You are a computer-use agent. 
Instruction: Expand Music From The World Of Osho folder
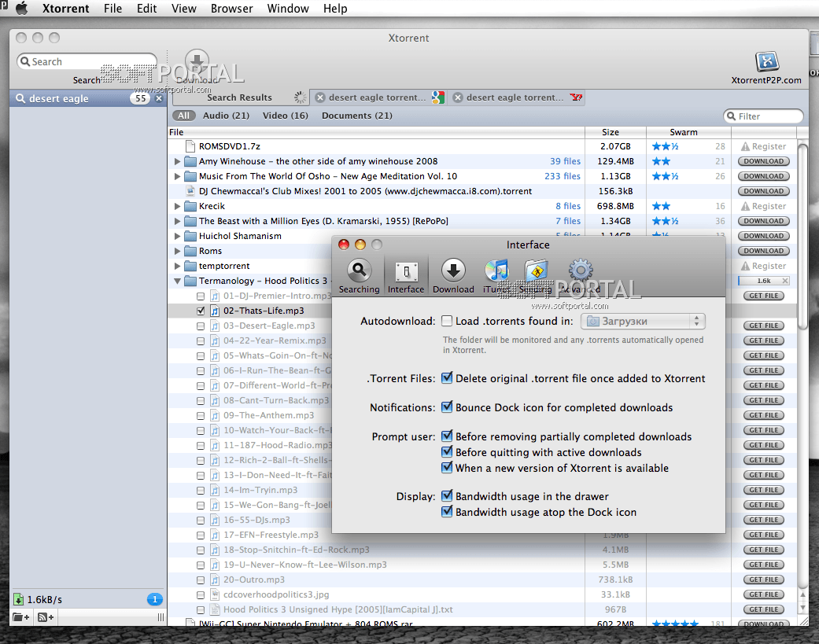[x=177, y=176]
